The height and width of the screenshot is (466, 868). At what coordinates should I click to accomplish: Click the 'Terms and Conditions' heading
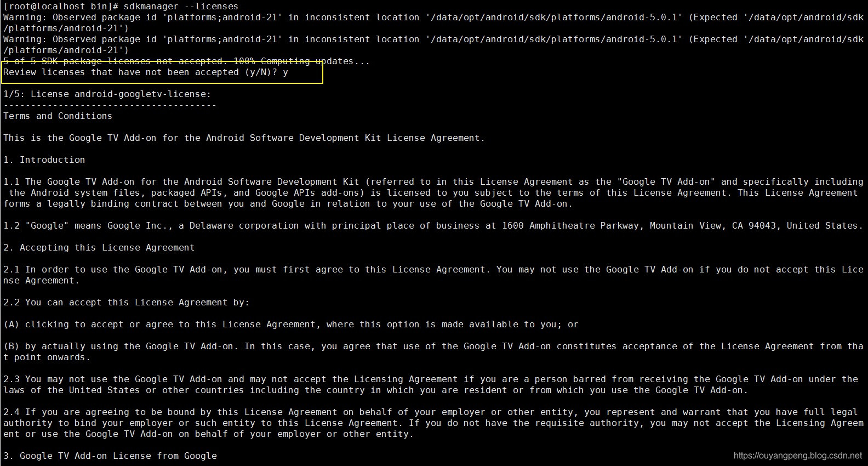[58, 116]
